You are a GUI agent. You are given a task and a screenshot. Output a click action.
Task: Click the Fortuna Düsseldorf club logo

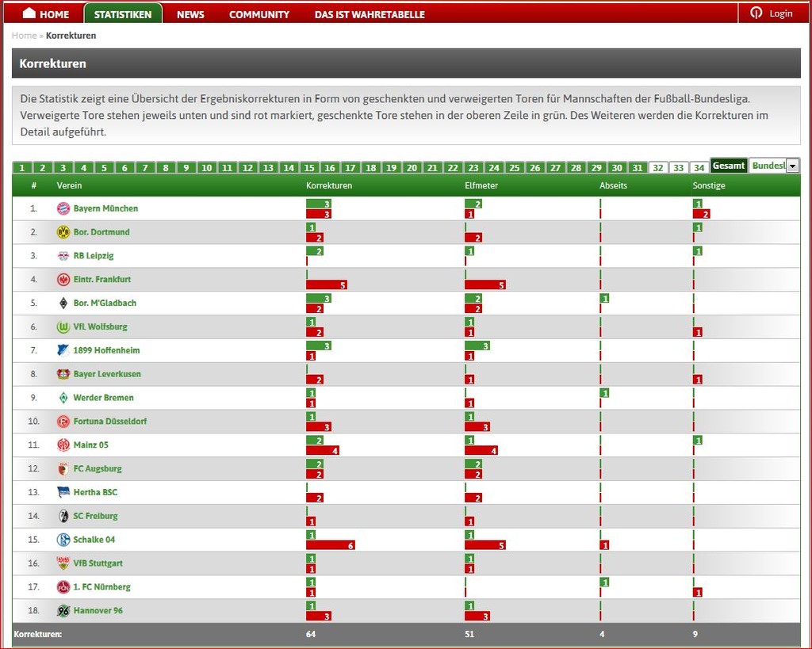click(x=63, y=422)
